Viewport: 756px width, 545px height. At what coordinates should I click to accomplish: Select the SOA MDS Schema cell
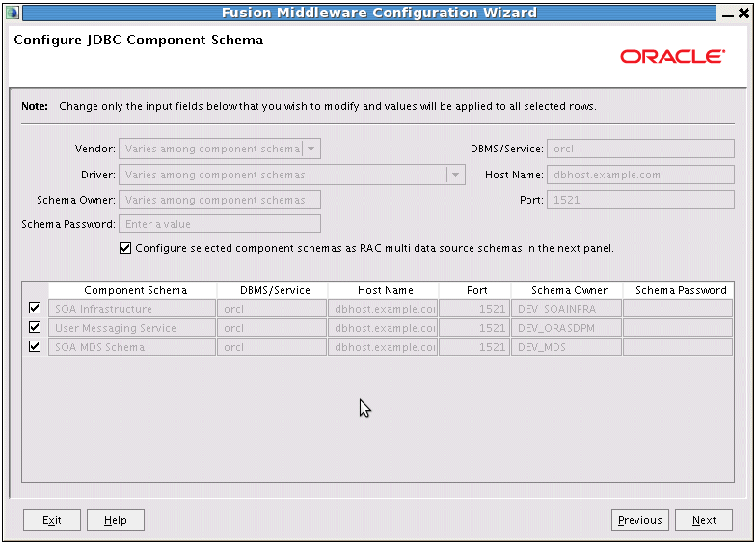click(132, 347)
